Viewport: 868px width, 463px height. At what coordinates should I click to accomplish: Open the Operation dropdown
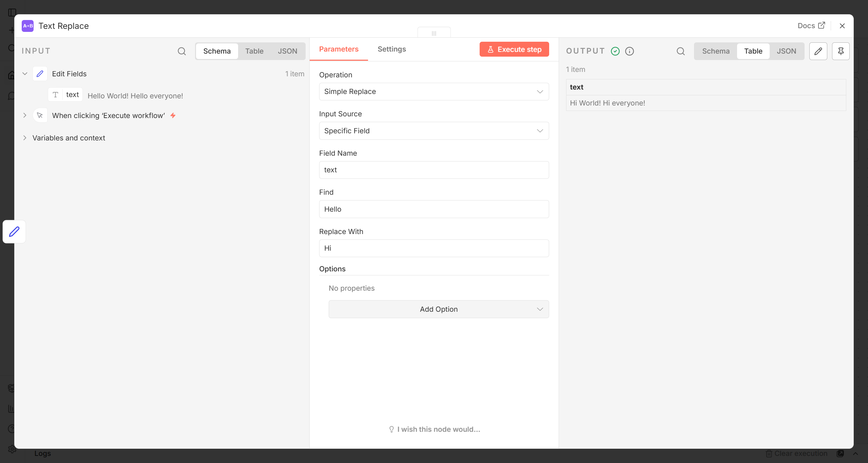point(434,92)
